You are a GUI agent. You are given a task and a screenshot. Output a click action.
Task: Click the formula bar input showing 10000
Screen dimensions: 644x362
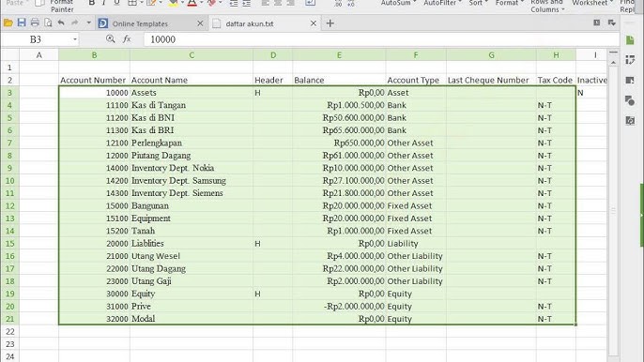(381, 39)
